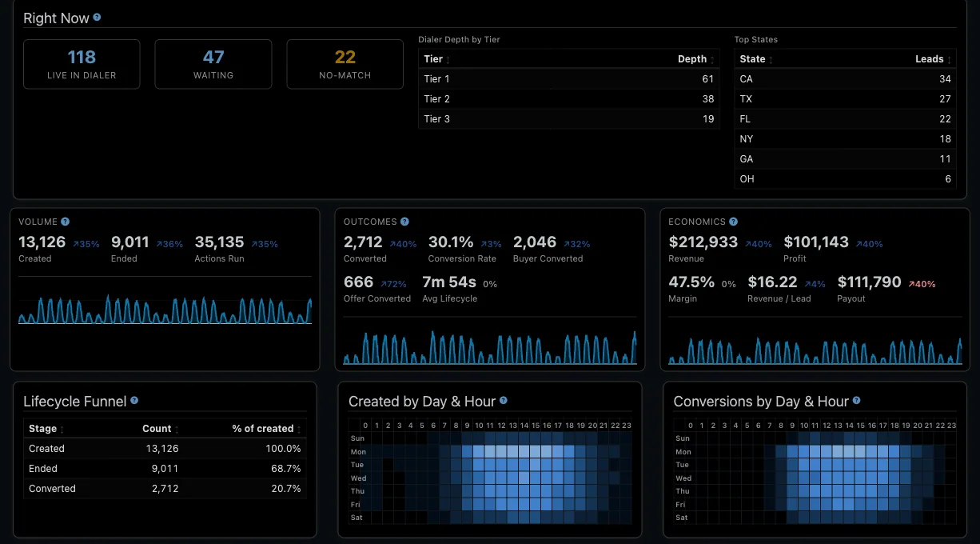This screenshot has width=980, height=544.
Task: Sort Dialer Depth table by Tier column
Action: tap(437, 59)
